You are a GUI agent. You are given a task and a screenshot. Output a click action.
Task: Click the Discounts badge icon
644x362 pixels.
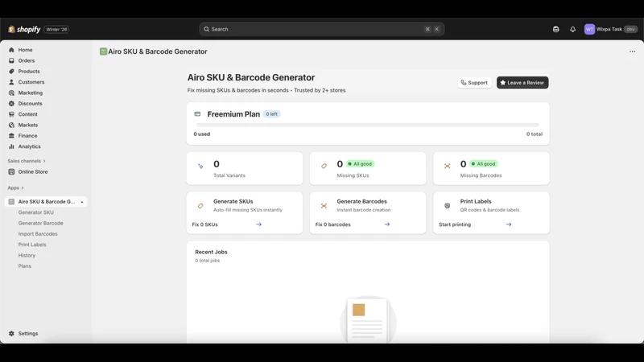pos(11,104)
